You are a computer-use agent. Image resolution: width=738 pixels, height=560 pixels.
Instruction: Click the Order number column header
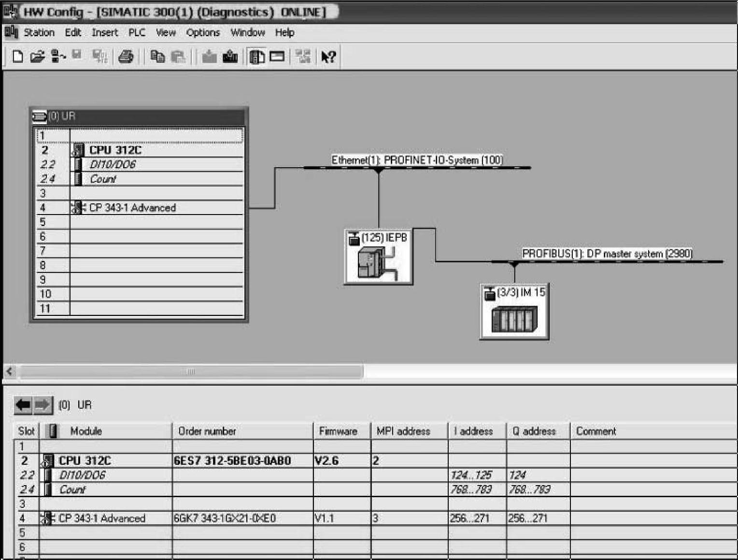tap(242, 431)
